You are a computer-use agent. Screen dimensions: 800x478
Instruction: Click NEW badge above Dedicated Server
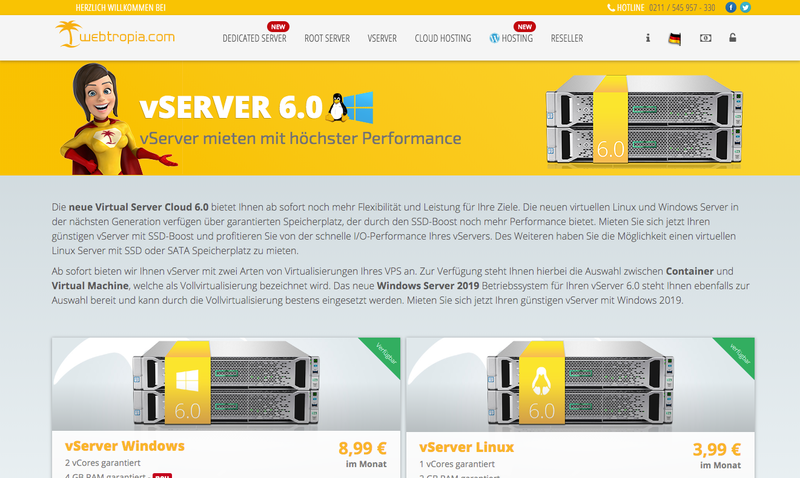coord(278,27)
